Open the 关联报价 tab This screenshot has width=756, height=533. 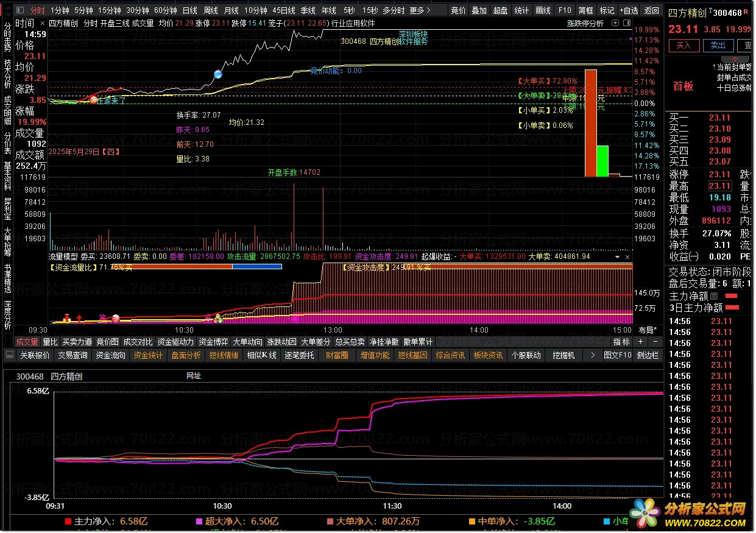(x=35, y=355)
